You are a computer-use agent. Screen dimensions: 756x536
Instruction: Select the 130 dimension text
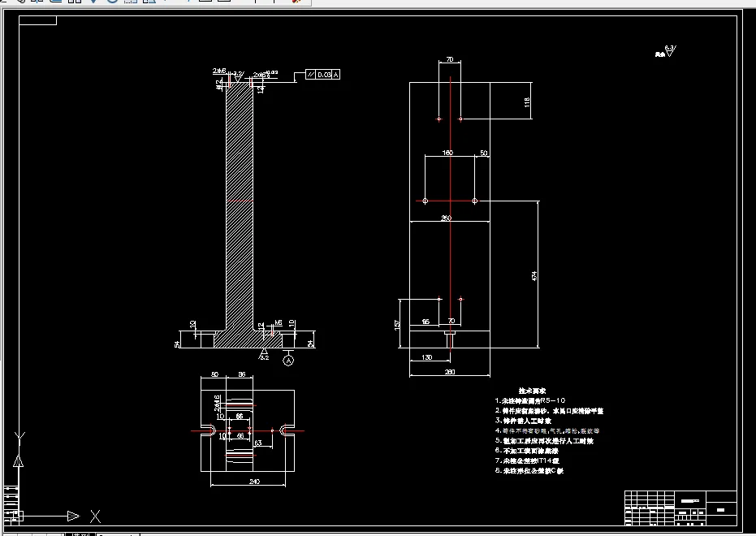pyautogui.click(x=426, y=357)
